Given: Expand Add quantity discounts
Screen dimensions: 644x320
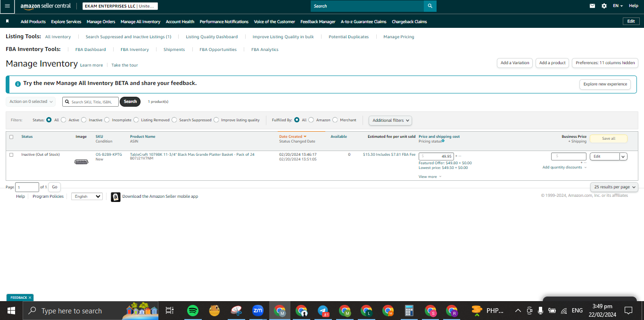Looking at the screenshot, I should click(564, 168).
